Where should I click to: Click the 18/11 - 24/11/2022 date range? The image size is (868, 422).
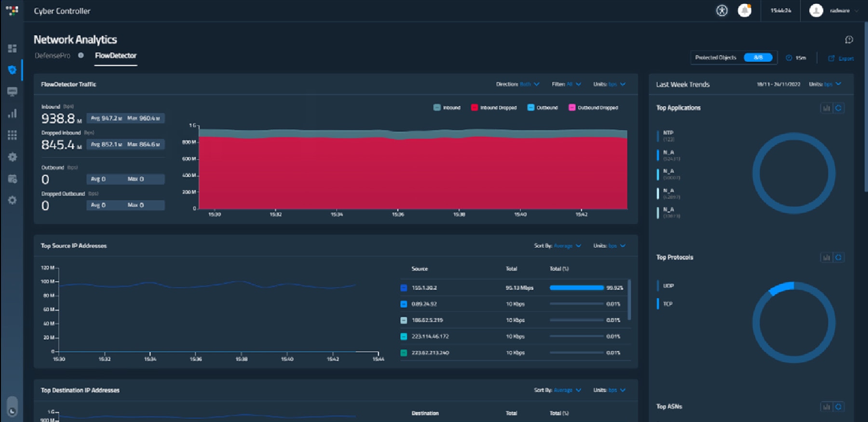[x=778, y=84]
